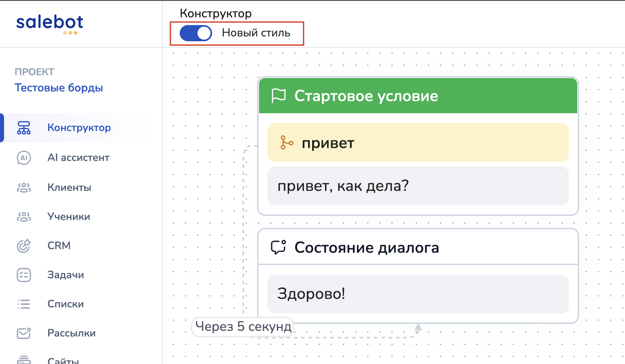This screenshot has width=625, height=364.
Task: Open CRM using its target icon
Action: 23,246
